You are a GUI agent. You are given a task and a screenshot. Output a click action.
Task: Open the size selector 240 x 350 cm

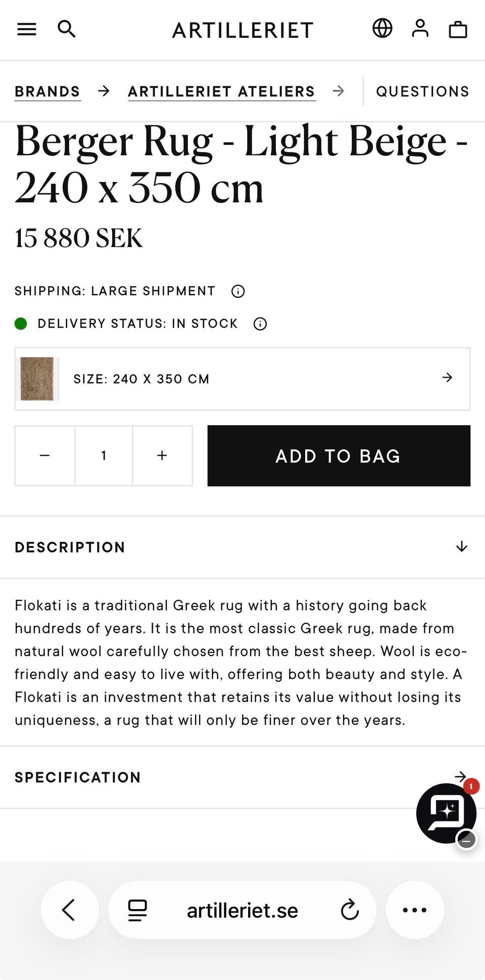pos(243,379)
